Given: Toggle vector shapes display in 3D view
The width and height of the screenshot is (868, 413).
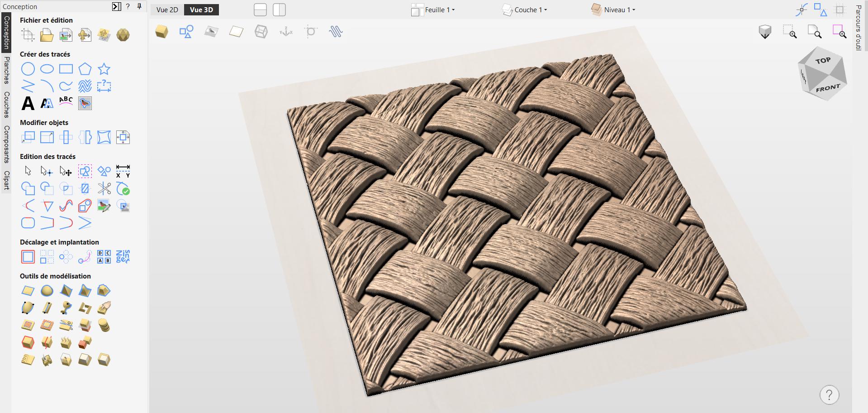Looking at the screenshot, I should point(186,32).
